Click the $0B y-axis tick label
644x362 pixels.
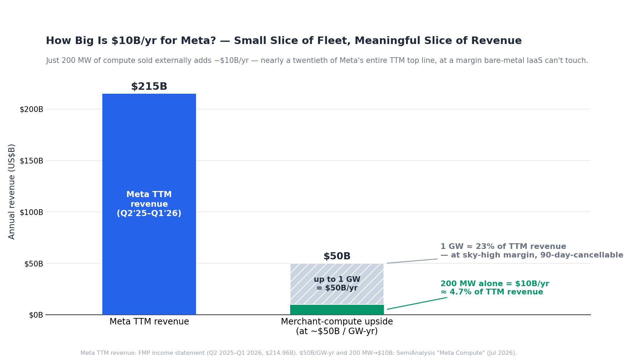point(36,315)
